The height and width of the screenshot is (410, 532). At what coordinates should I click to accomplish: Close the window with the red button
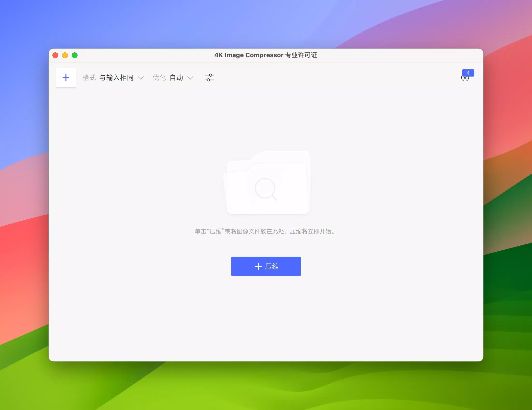[x=55, y=55]
